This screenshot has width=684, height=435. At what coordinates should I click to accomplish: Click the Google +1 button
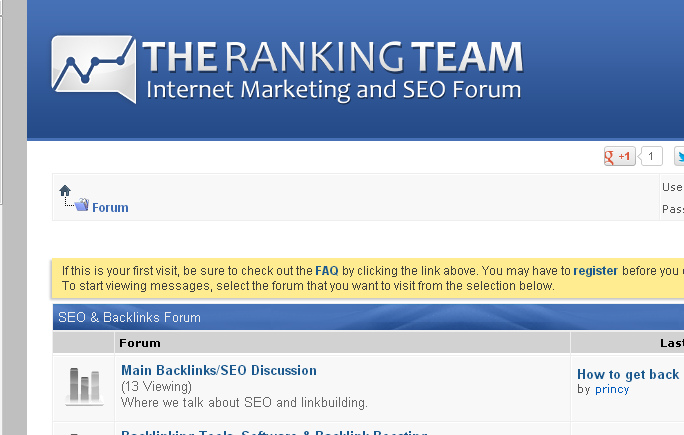pyautogui.click(x=619, y=156)
